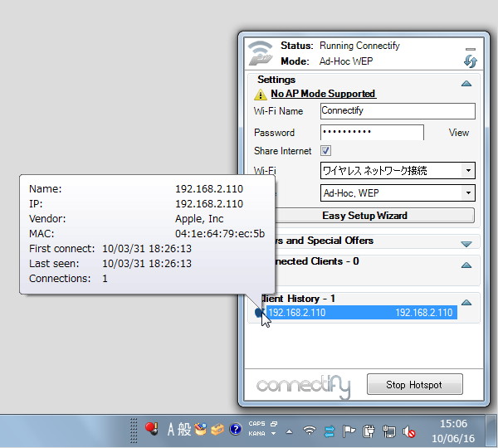Collapse the Settings section
The image size is (498, 448).
[x=466, y=84]
